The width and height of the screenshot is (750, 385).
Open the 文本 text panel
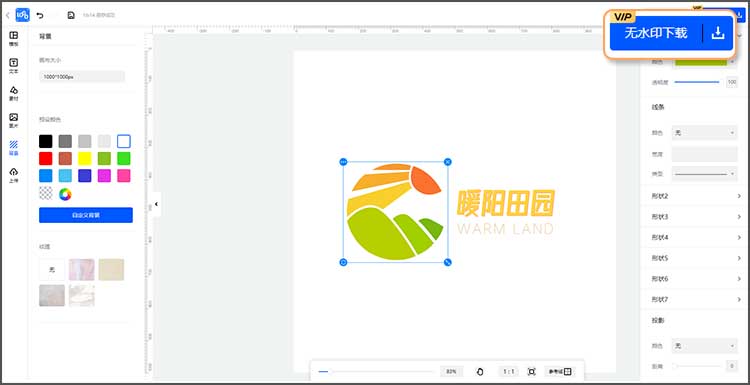click(14, 66)
